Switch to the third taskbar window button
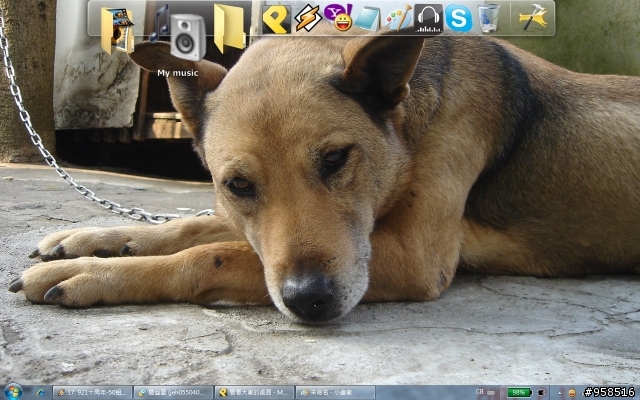Image resolution: width=640 pixels, height=400 pixels. [254, 393]
